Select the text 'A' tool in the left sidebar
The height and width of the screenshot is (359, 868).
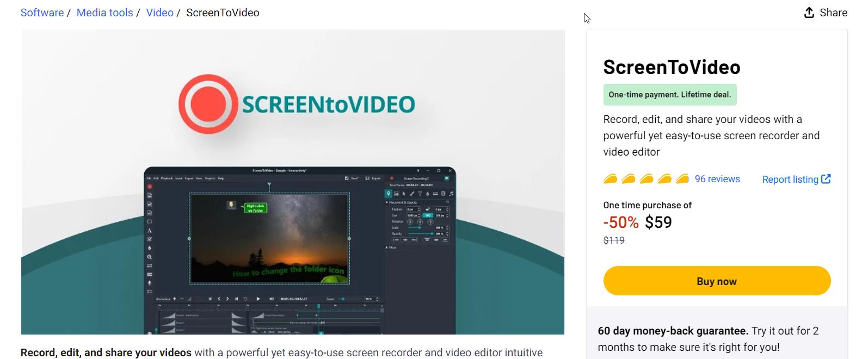click(149, 231)
